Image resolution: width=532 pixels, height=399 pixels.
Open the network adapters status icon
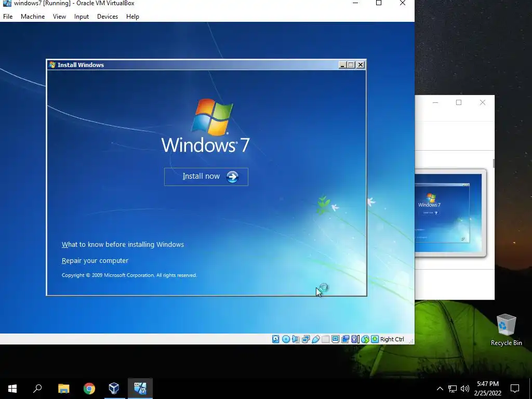coord(305,339)
